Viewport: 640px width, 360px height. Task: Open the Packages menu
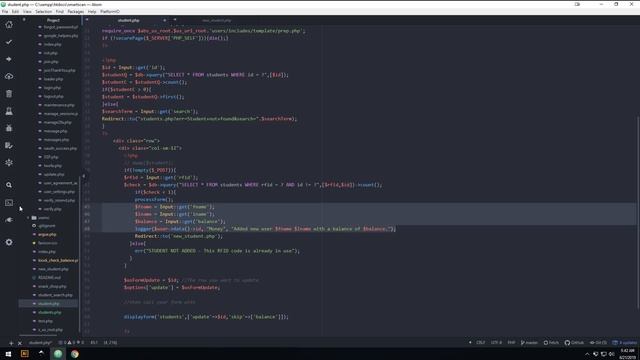[76, 11]
